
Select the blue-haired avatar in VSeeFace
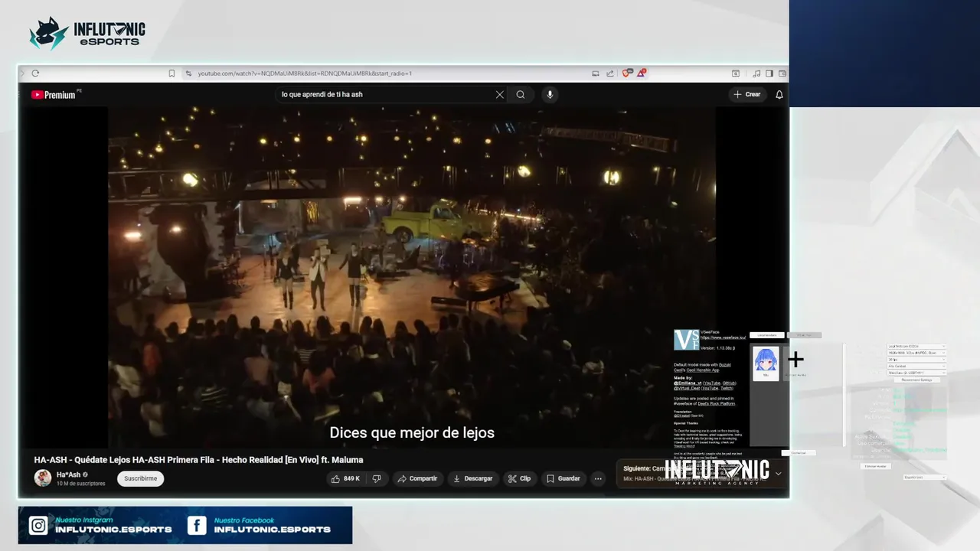pyautogui.click(x=766, y=364)
